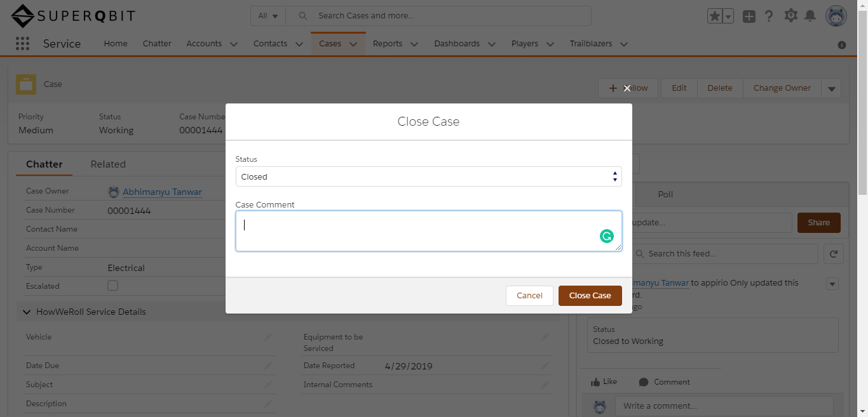Open the App Launcher grid icon

[22, 44]
